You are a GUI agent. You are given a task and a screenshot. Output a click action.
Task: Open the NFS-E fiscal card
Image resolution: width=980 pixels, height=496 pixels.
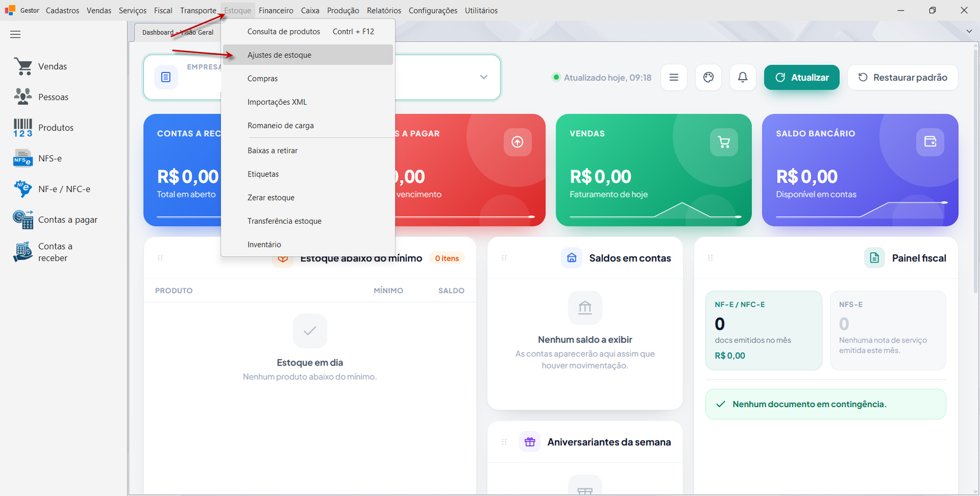[888, 330]
